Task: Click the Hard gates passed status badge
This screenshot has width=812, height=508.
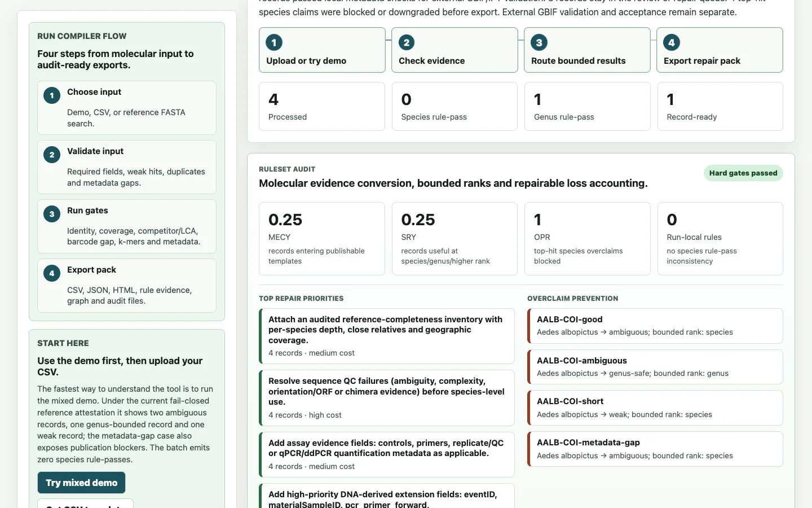Action: pyautogui.click(x=743, y=173)
